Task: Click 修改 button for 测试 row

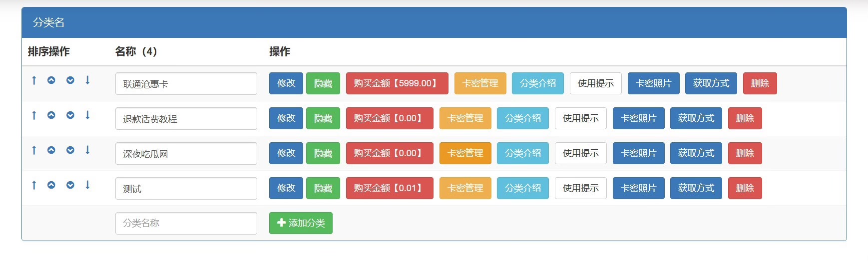Action: (x=286, y=188)
